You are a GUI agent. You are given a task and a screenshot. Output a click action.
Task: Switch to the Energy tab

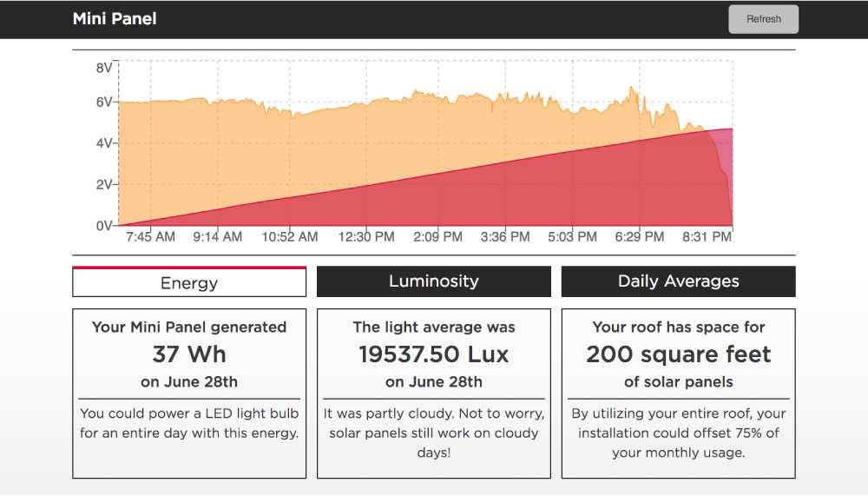189,282
